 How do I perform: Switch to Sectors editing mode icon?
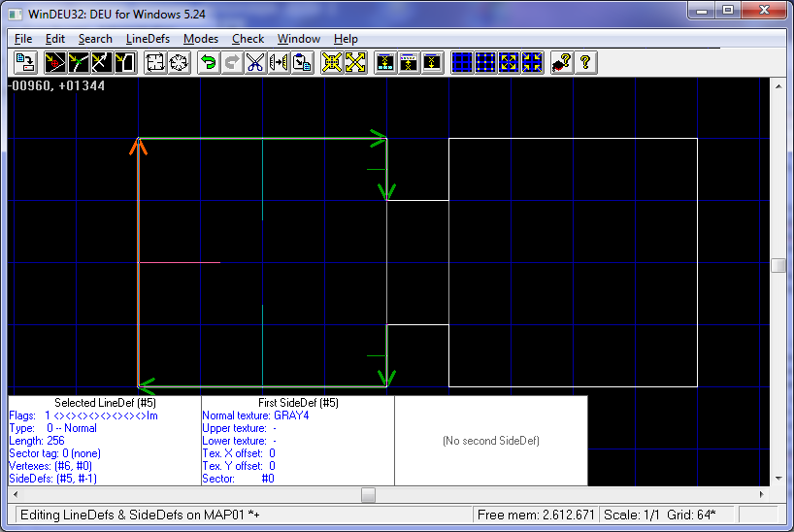tap(125, 63)
